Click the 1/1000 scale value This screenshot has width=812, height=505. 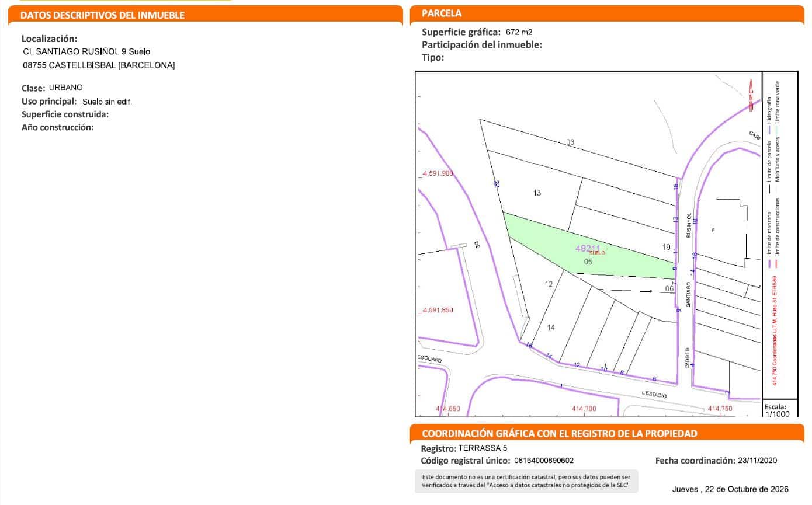(777, 414)
